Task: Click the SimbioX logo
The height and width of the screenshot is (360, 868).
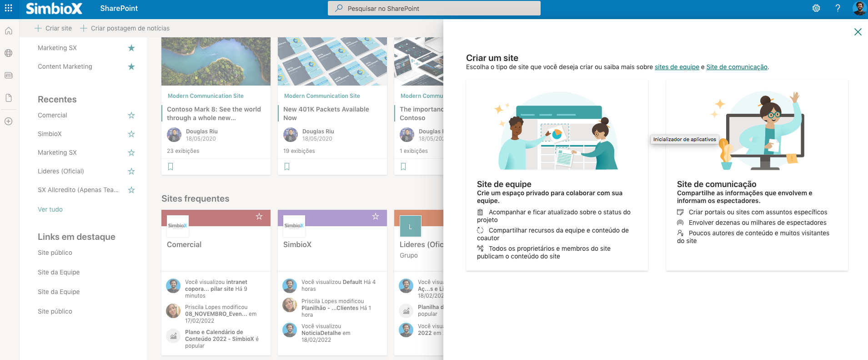Action: (54, 8)
